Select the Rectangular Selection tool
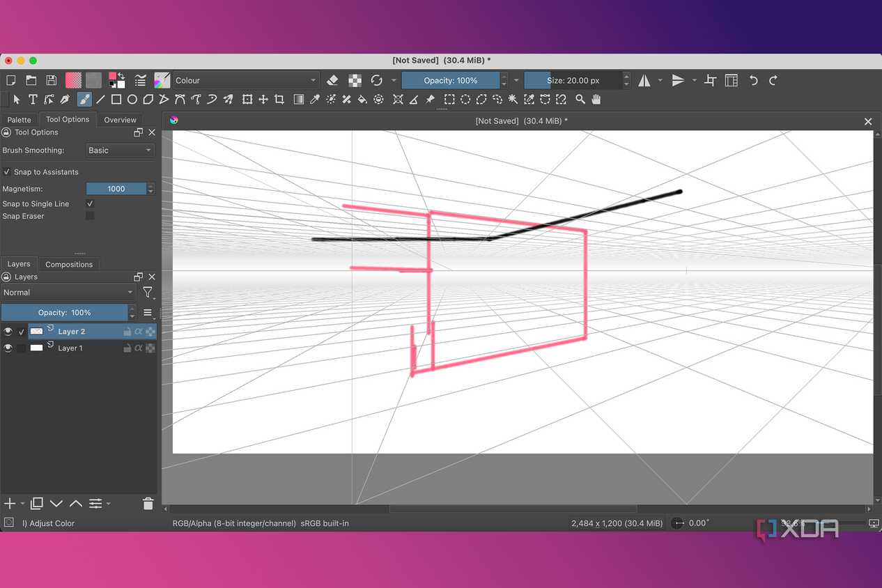This screenshot has height=588, width=882. (x=450, y=100)
